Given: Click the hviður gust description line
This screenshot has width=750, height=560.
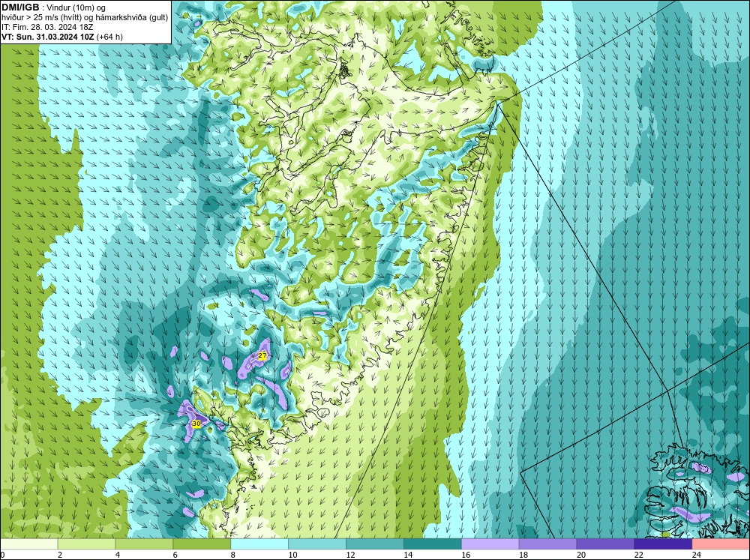Looking at the screenshot, I should (x=85, y=18).
